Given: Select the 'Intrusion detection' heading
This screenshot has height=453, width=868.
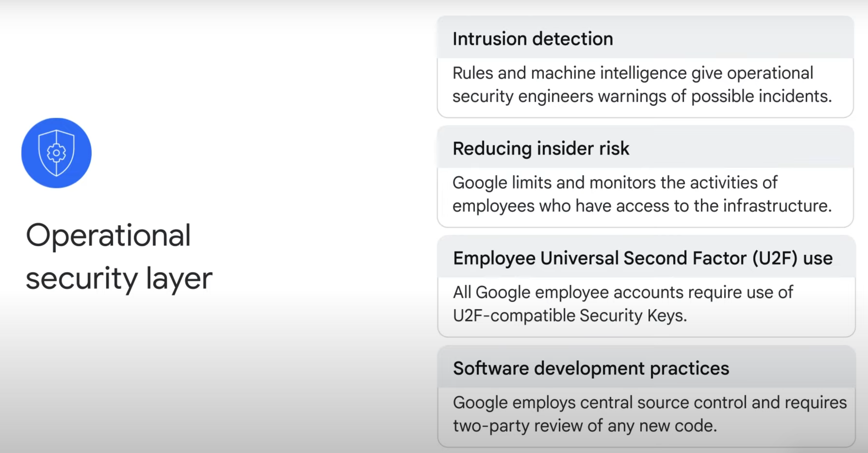Looking at the screenshot, I should (532, 39).
